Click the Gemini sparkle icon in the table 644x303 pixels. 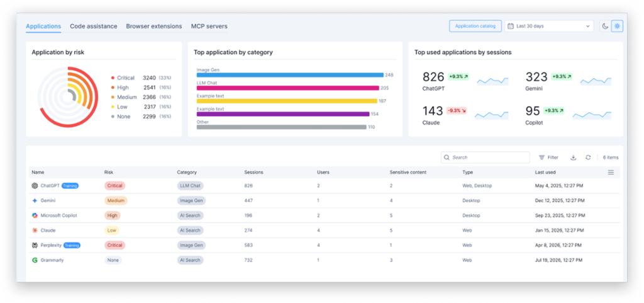point(35,200)
